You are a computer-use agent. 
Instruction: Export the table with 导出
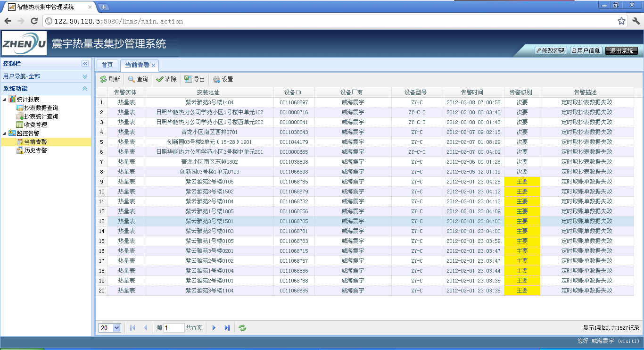[x=194, y=79]
